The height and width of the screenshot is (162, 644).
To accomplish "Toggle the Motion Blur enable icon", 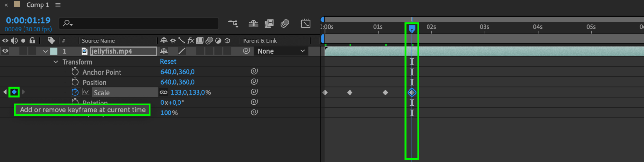I will [x=285, y=23].
